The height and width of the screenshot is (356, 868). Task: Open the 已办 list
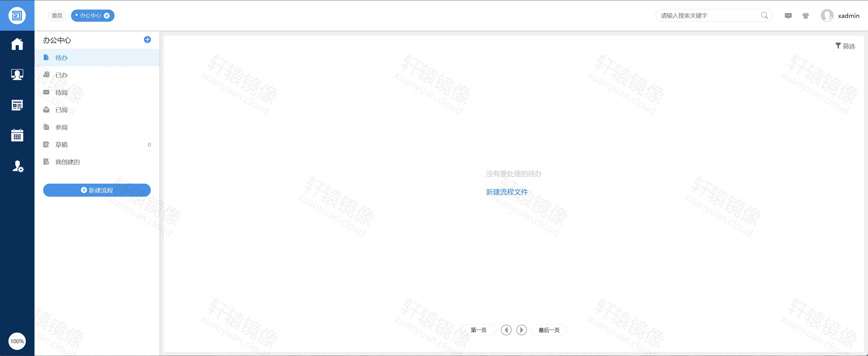pos(97,75)
